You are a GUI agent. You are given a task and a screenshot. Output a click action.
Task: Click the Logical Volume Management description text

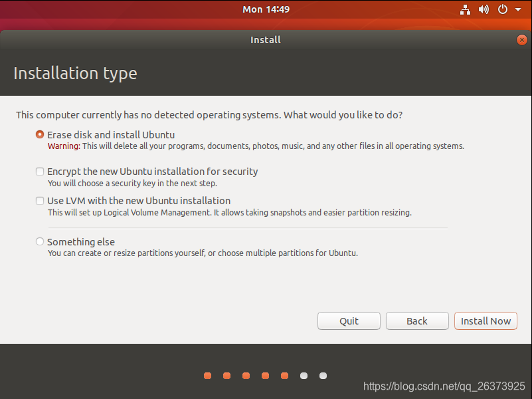230,213
